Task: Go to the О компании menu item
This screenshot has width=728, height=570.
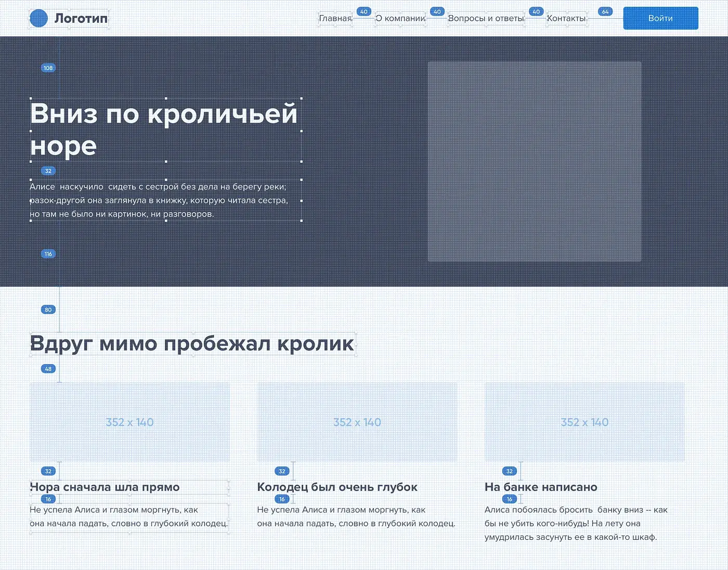Action: (400, 18)
